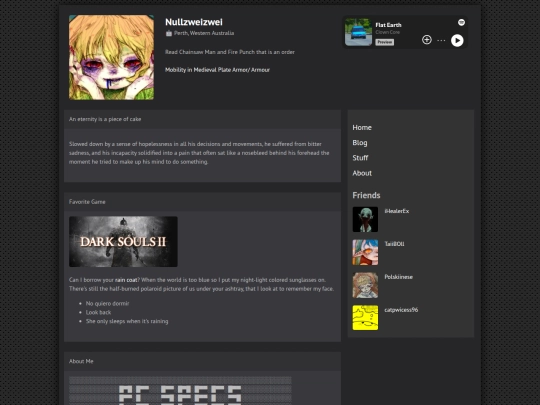
Task: Open the Flat Earth album cover thumbnail
Action: [358, 32]
